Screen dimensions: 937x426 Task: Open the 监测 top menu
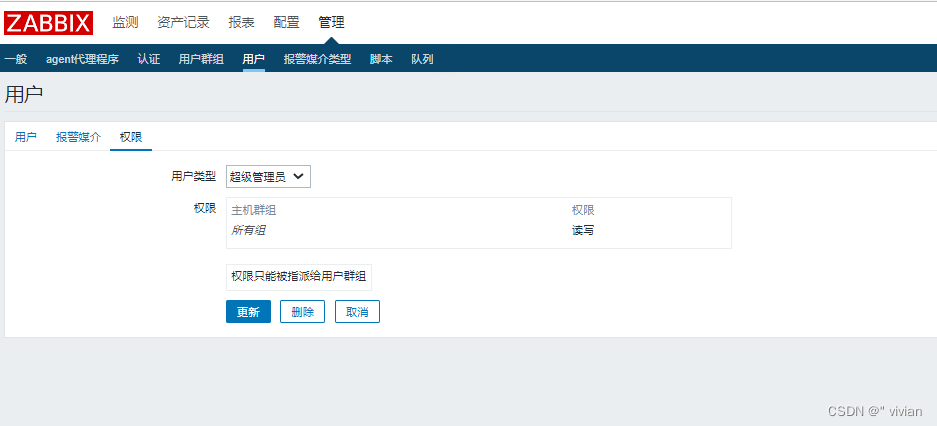(x=125, y=23)
